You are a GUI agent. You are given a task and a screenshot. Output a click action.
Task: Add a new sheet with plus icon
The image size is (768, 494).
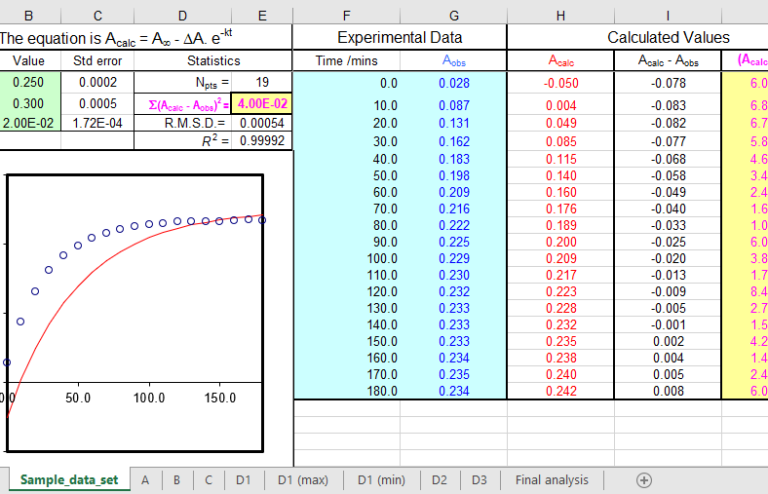tap(644, 480)
